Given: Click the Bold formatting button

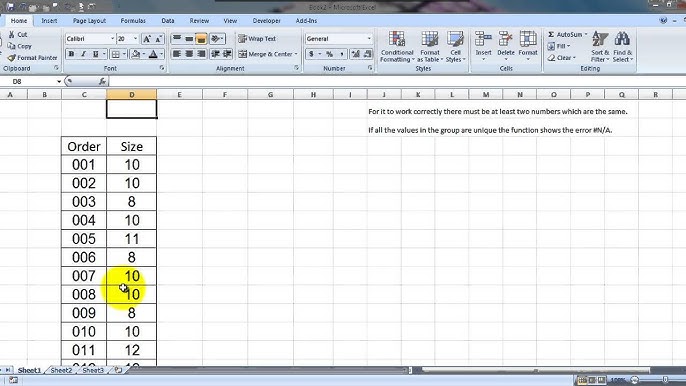Looking at the screenshot, I should (x=71, y=54).
